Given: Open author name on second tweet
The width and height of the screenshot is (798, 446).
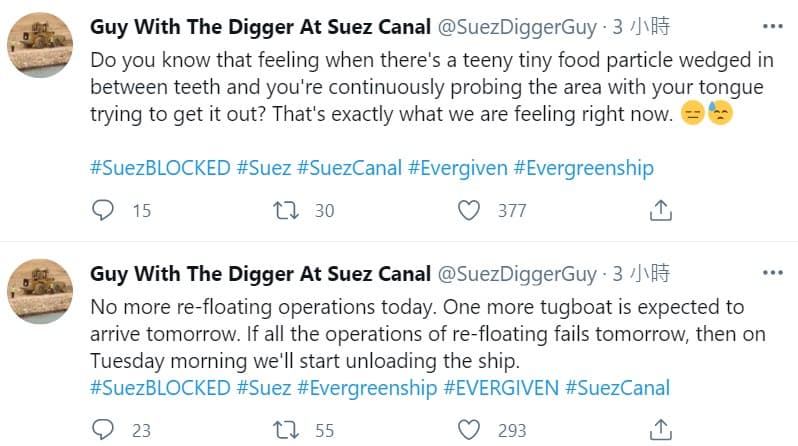Looking at the screenshot, I should point(261,274).
